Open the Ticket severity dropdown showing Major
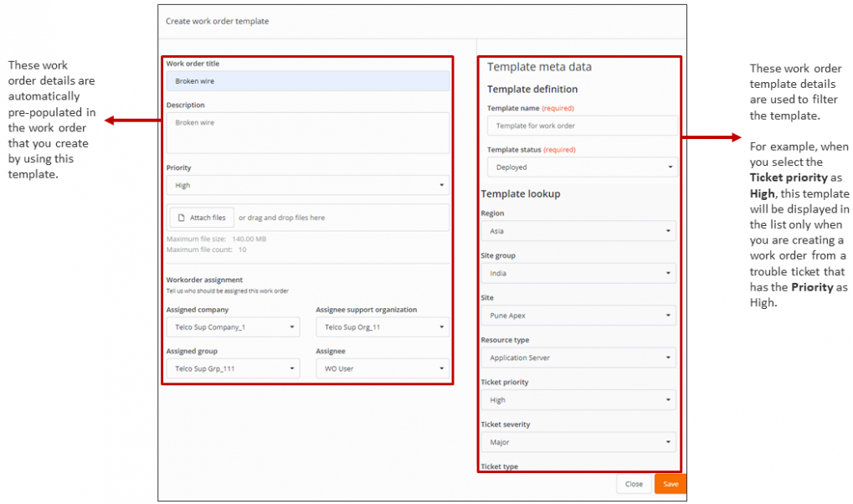853x504 pixels. pos(578,442)
